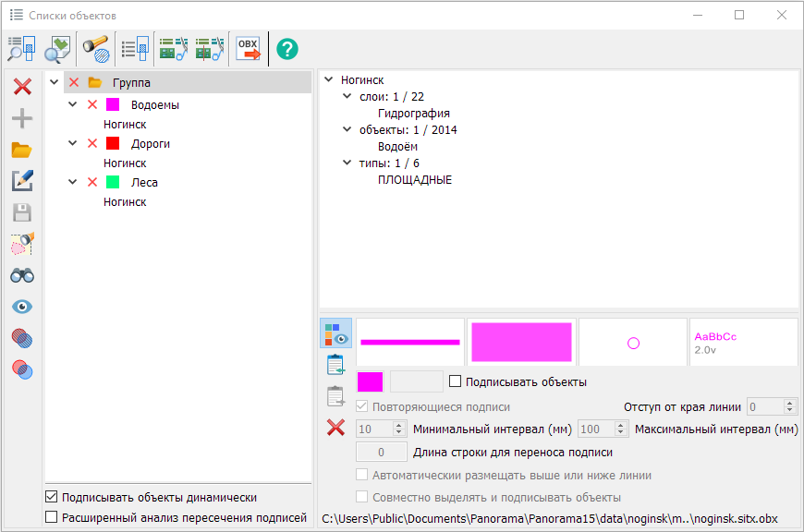
Task: Click the red X delete icon in left sidebar
Action: (22, 87)
